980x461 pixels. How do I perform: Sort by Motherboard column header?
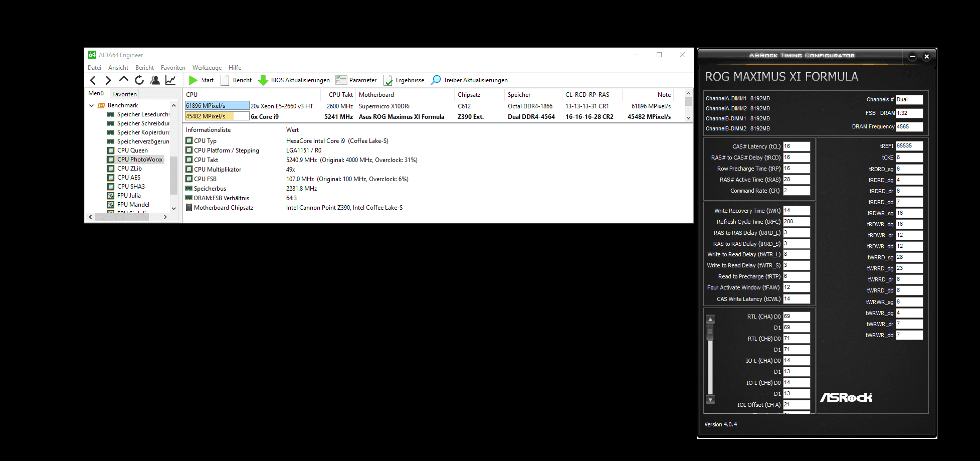coord(406,95)
